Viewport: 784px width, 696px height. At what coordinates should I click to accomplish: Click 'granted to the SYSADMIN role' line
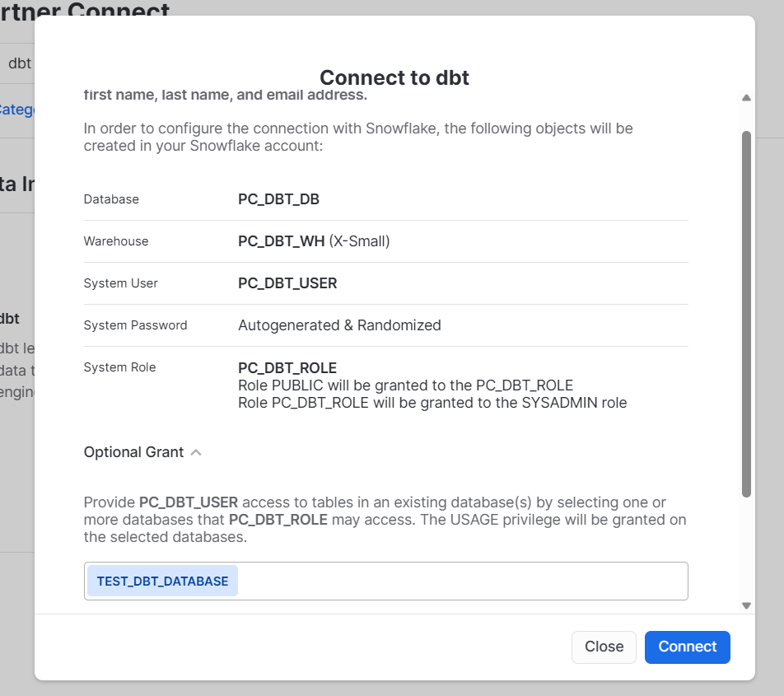coord(432,403)
